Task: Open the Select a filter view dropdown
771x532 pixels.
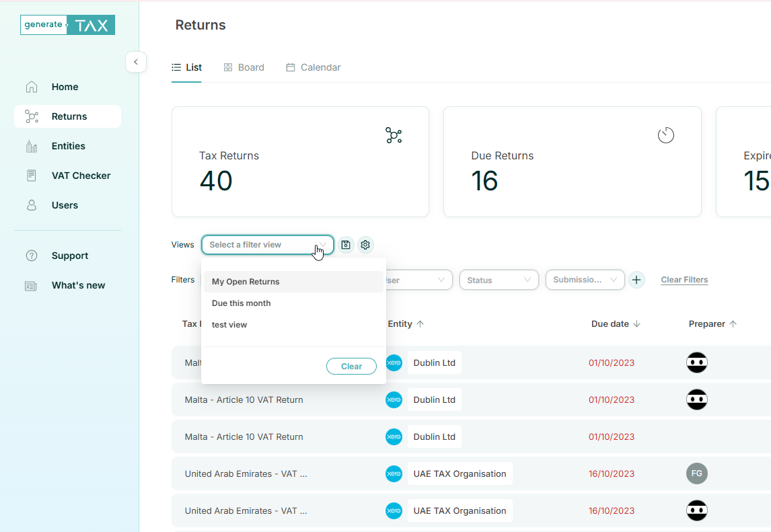Action: point(267,245)
